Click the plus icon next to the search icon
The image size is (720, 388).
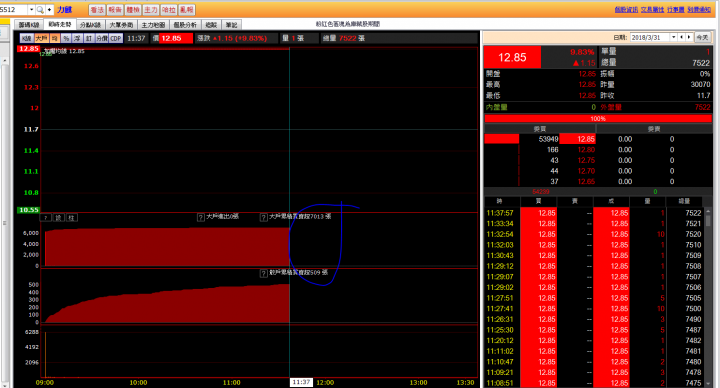point(50,10)
